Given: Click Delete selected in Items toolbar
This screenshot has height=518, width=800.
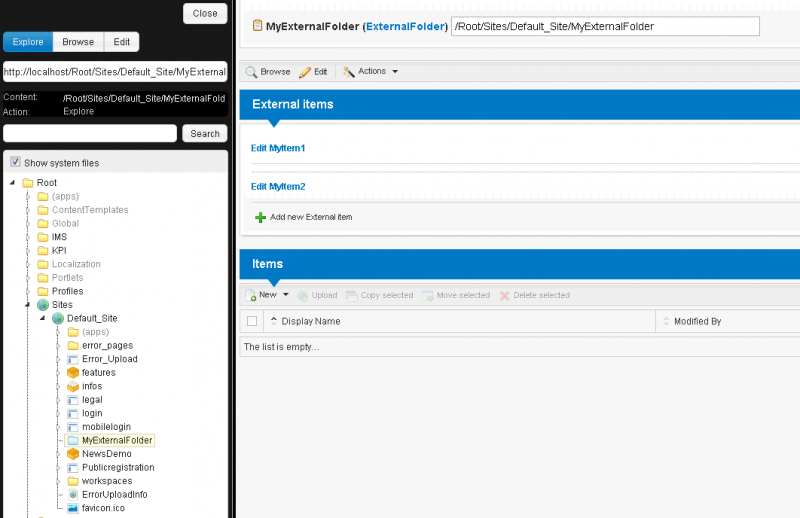Looking at the screenshot, I should coord(535,295).
